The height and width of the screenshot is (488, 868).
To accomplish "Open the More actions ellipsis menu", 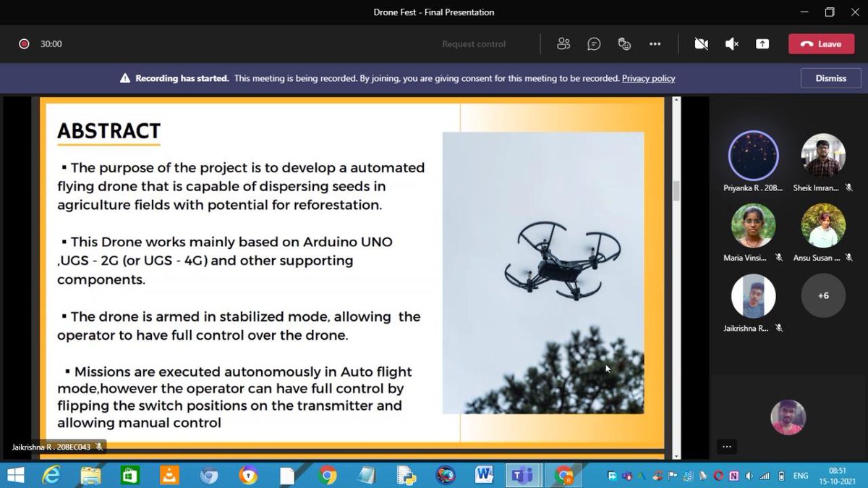I will point(655,44).
